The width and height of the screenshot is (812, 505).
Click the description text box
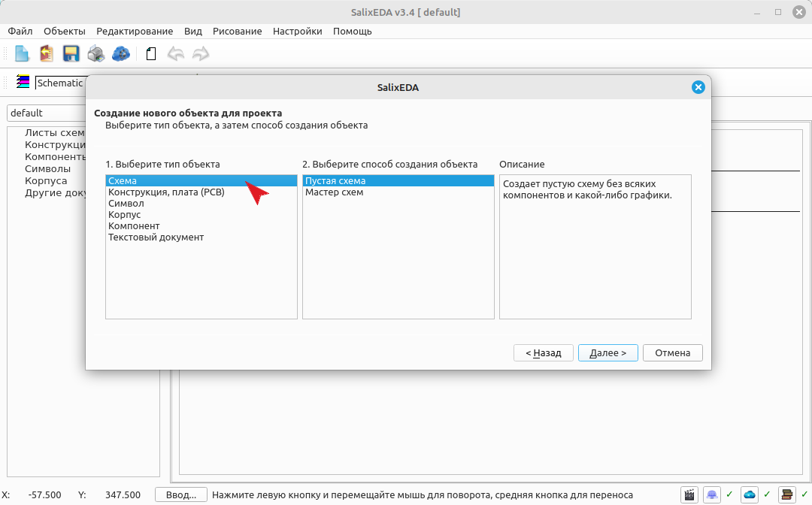(595, 246)
